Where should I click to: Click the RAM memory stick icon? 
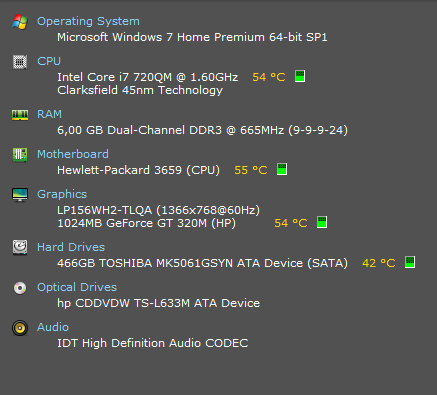coord(20,115)
